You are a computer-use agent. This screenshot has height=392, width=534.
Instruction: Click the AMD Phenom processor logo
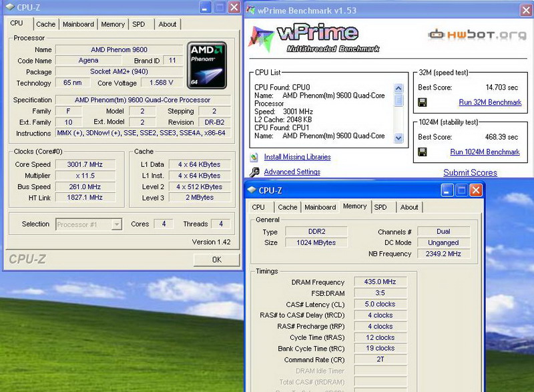(207, 65)
